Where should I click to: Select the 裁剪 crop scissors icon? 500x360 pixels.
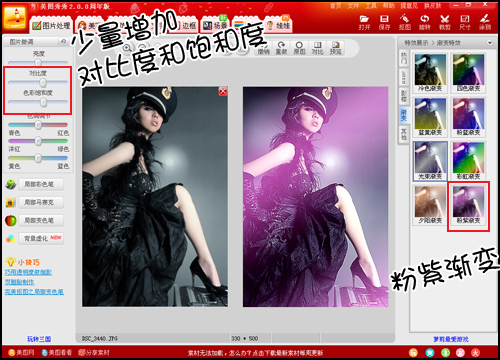point(445,22)
